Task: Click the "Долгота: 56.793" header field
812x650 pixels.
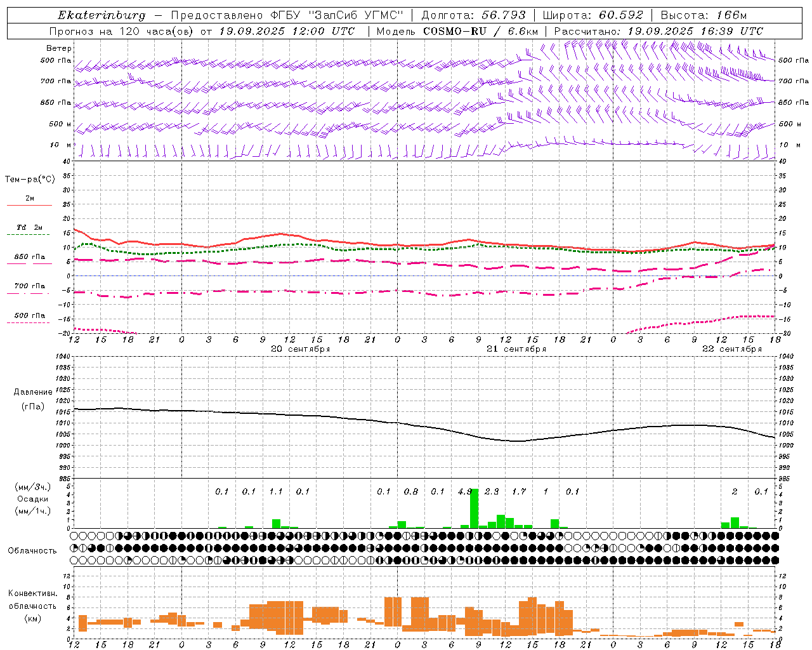Action: (x=473, y=15)
